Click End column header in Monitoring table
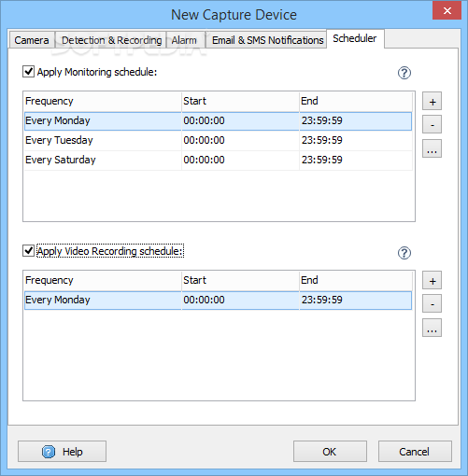This screenshot has width=468, height=476. [x=356, y=102]
